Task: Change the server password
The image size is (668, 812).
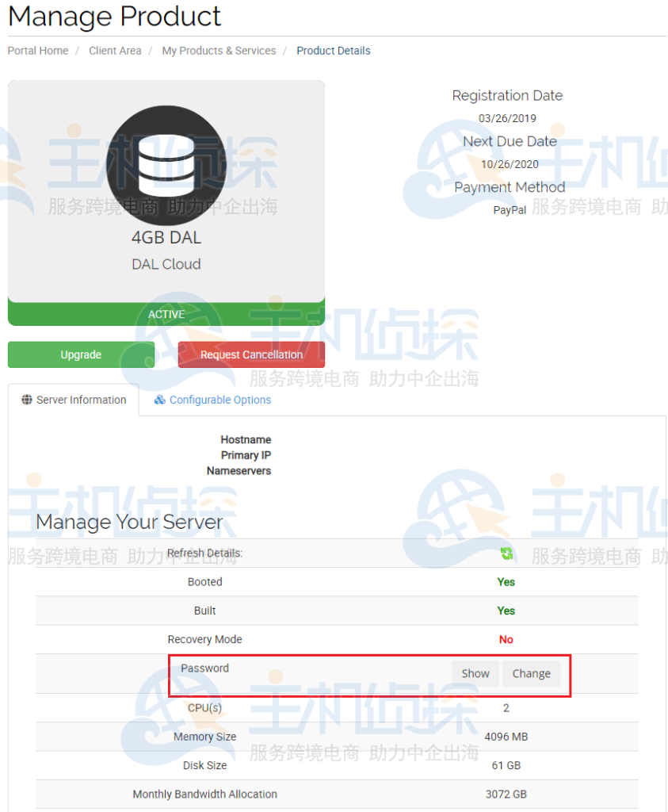Action: coord(531,672)
